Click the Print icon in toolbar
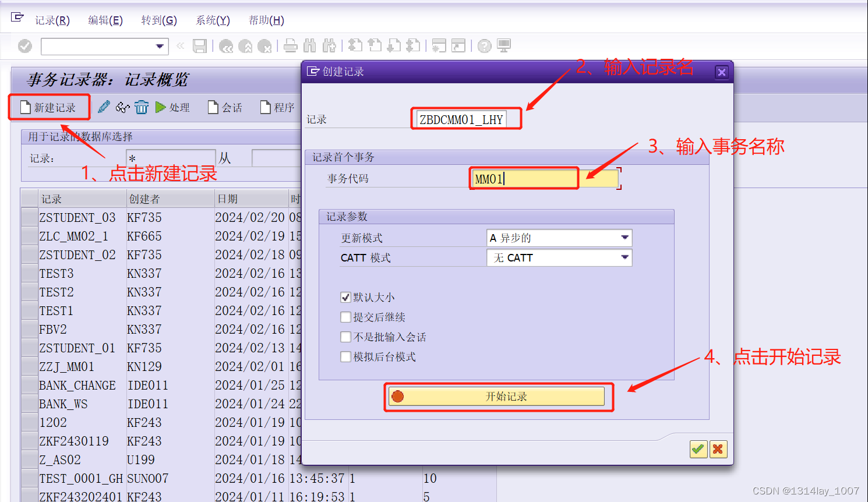 coord(290,46)
